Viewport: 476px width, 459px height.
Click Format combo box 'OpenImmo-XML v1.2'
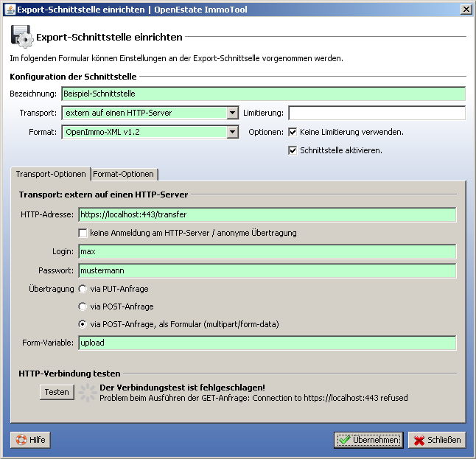click(150, 132)
